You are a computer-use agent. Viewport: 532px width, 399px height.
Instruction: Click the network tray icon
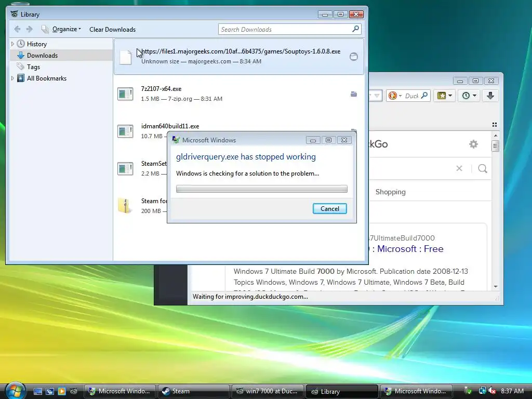482,391
